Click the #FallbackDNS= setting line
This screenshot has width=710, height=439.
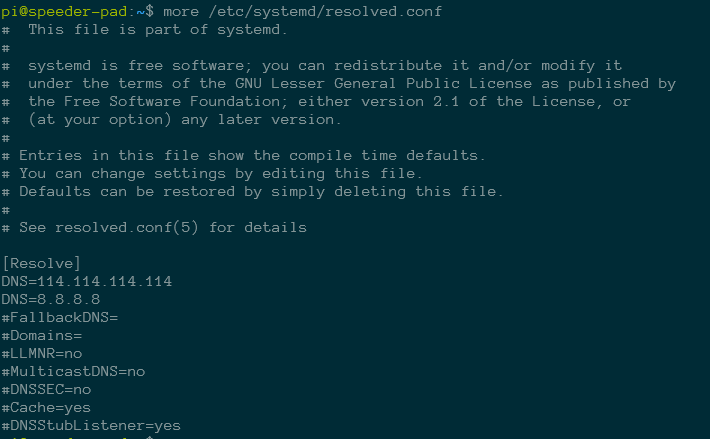60,317
